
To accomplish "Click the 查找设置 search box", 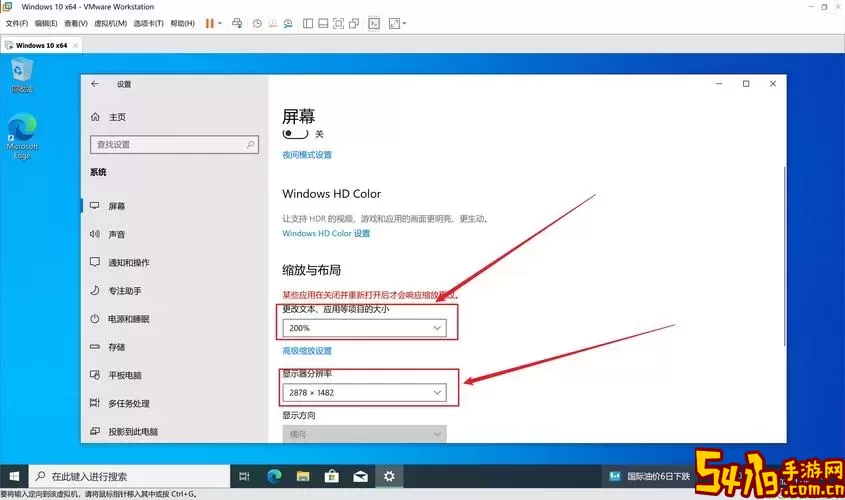I will coord(175,144).
